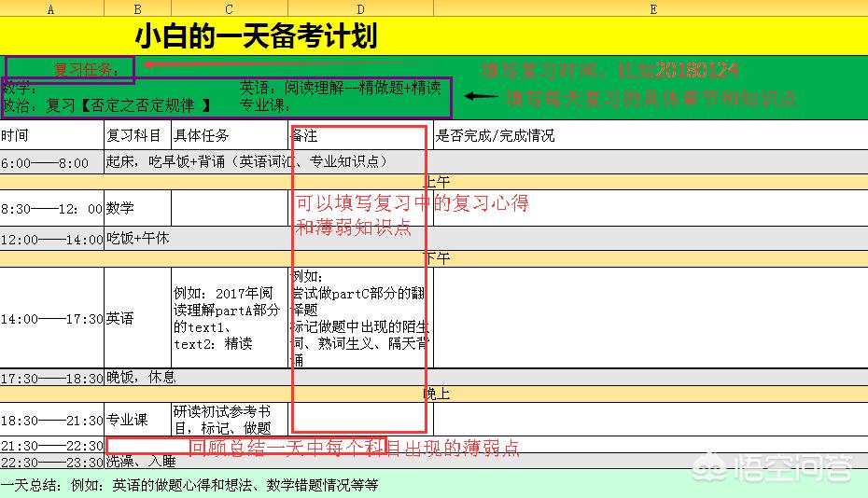Click the 政治：复习【否定之否定规律】 text
Viewport: 868px width, 498px height.
click(106, 105)
